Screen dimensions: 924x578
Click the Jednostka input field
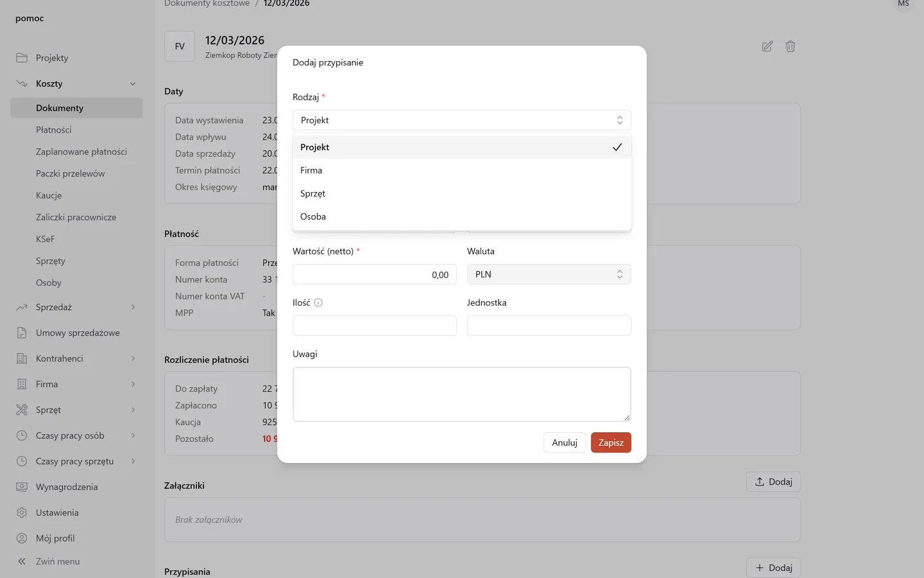point(549,326)
